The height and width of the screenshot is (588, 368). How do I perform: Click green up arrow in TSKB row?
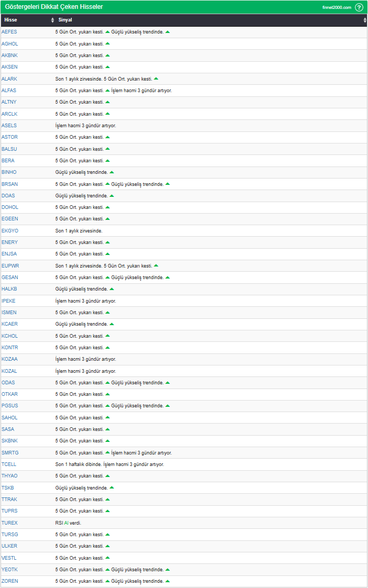[112, 487]
